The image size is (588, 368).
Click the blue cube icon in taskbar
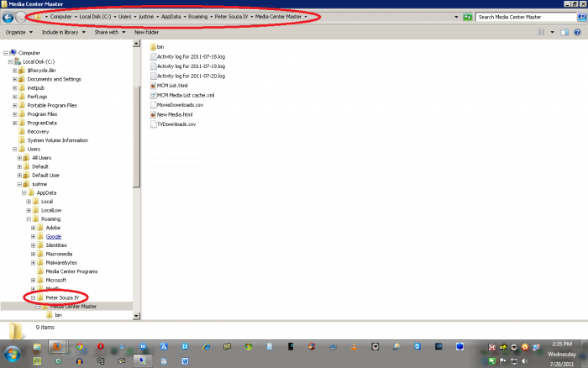pyautogui.click(x=459, y=347)
